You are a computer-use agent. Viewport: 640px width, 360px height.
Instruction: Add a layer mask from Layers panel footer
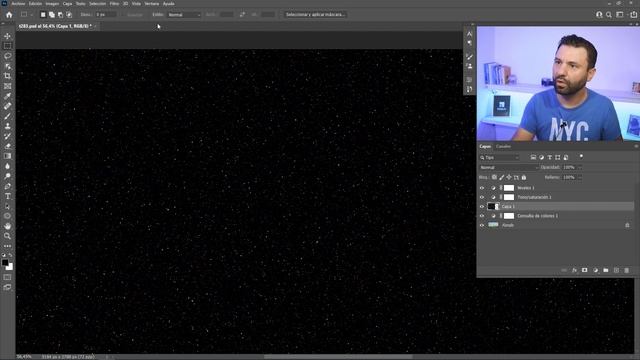point(584,270)
